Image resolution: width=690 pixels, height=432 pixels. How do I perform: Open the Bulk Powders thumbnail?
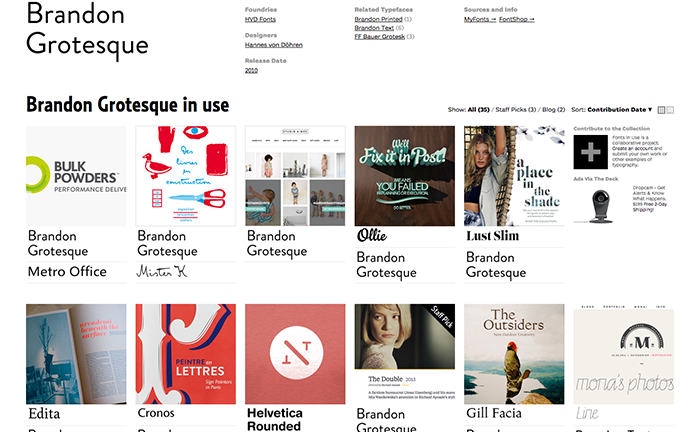[x=76, y=176]
